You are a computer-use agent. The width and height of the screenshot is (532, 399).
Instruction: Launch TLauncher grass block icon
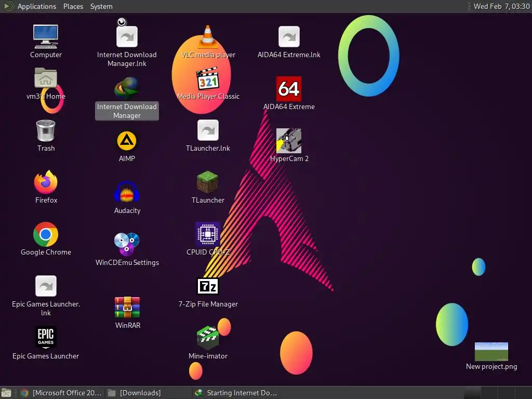pyautogui.click(x=208, y=182)
